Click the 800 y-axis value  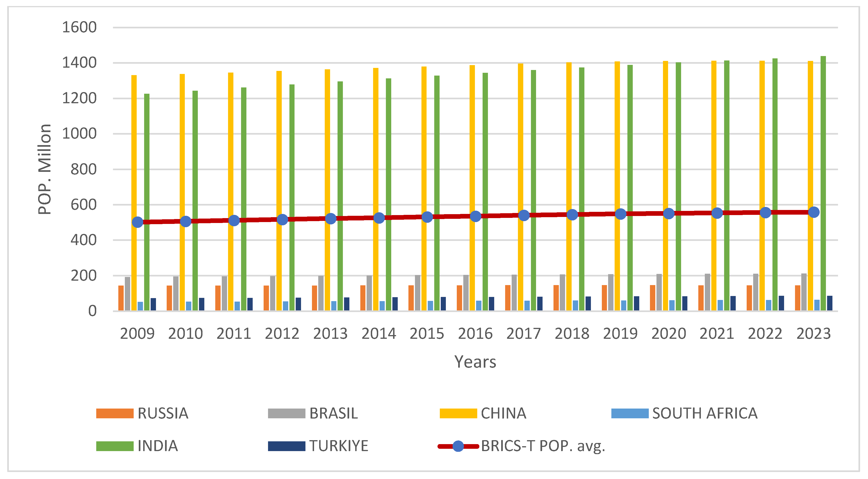click(x=83, y=169)
